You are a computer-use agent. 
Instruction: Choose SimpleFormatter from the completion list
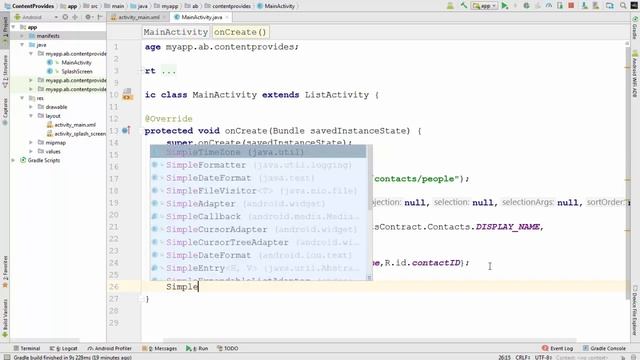point(258,165)
